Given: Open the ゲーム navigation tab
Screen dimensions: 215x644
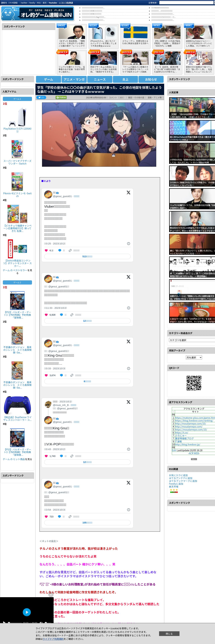Looking at the screenshot, I should 49,79.
